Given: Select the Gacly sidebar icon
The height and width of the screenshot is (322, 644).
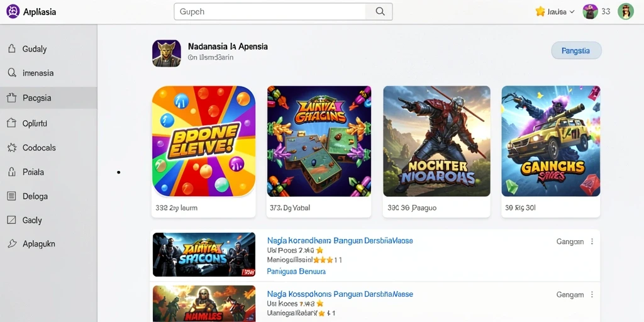Looking at the screenshot, I should tap(12, 220).
